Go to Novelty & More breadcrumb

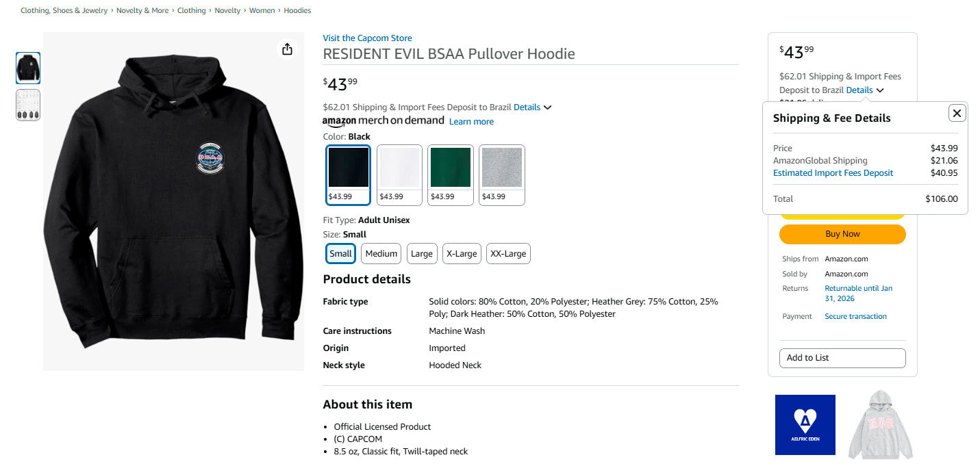[142, 11]
